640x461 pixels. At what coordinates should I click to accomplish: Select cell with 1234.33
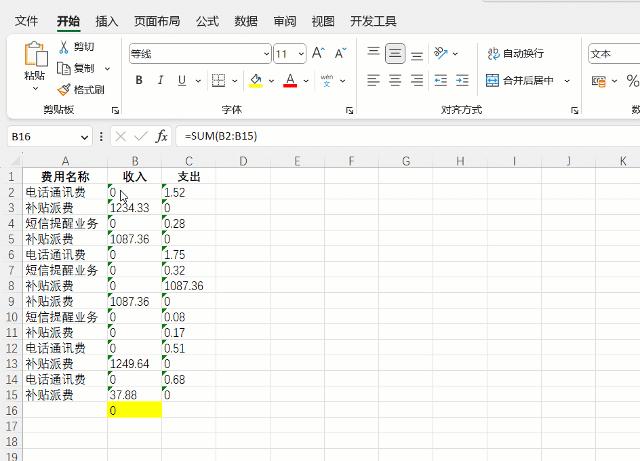[x=135, y=208]
